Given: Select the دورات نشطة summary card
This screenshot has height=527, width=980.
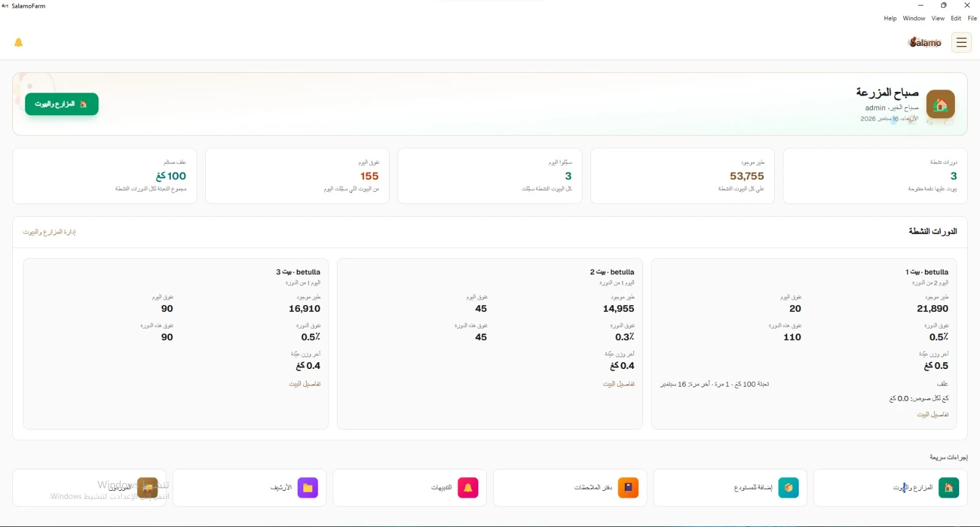Looking at the screenshot, I should [x=875, y=176].
